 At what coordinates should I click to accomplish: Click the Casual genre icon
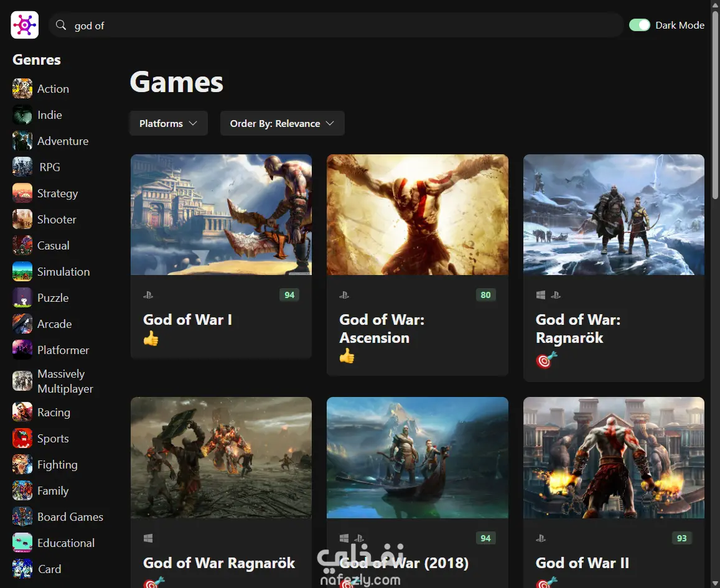(22, 246)
